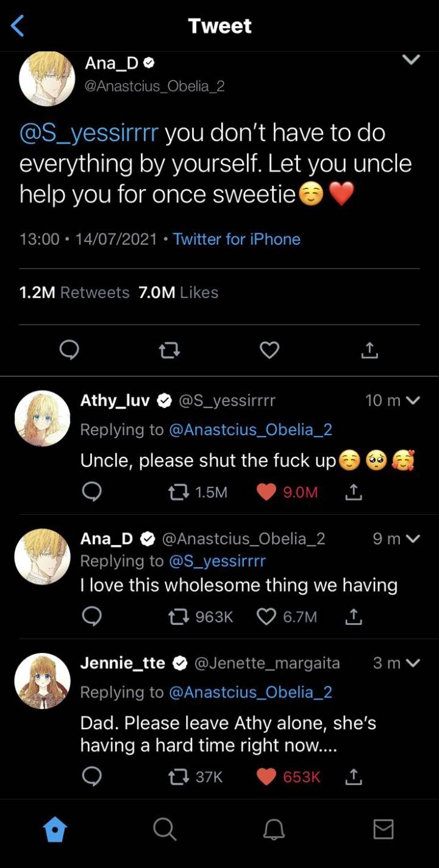The width and height of the screenshot is (439, 868).
Task: Go back using the blue arrow
Action: click(x=18, y=26)
